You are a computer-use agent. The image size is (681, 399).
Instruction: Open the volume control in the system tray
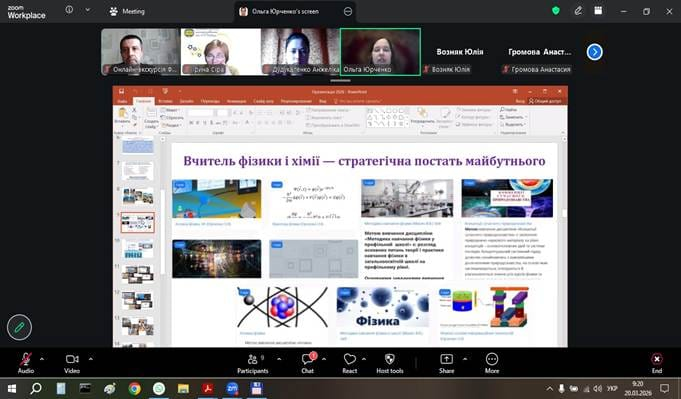click(x=598, y=389)
